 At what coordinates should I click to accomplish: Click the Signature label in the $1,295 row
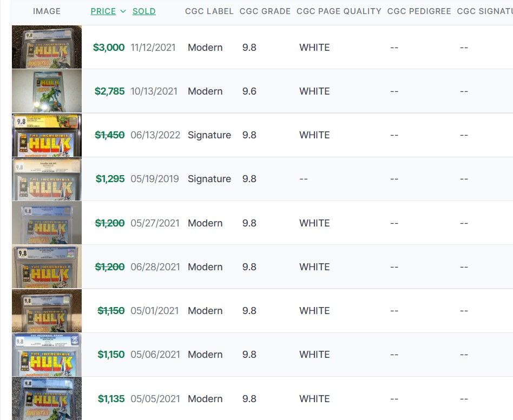pos(209,179)
